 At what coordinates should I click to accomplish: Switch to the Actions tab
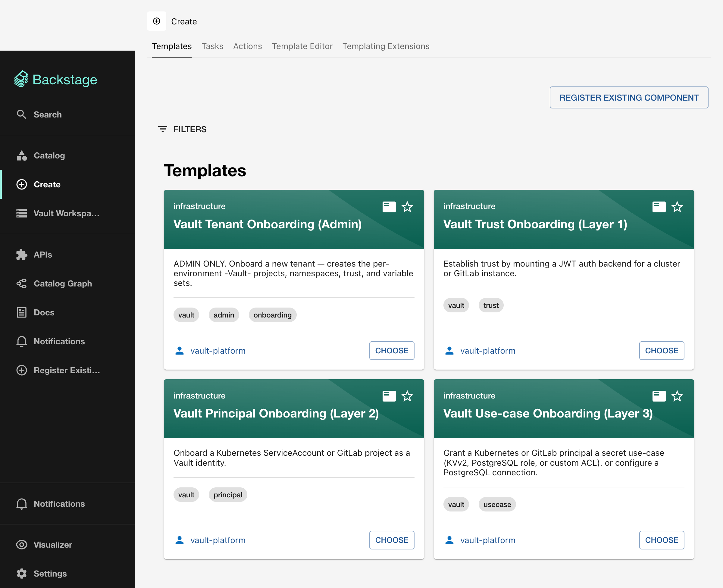[x=248, y=46]
